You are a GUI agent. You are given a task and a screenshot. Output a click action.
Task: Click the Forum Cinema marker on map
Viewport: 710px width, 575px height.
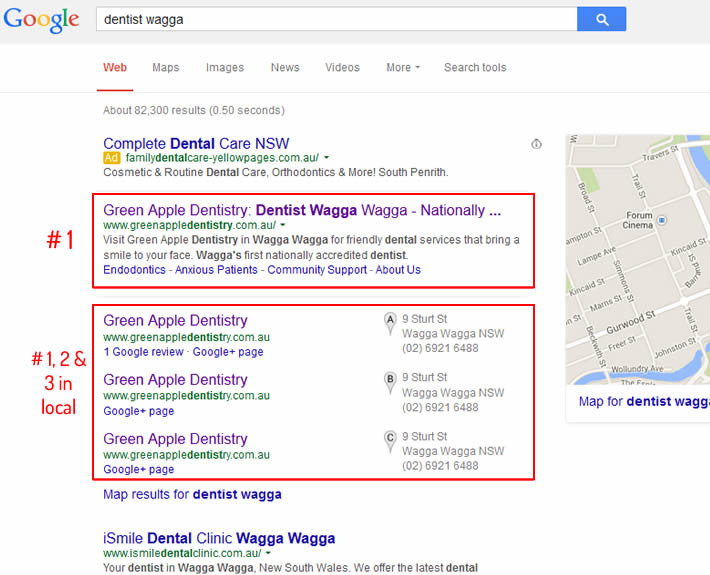[x=662, y=220]
